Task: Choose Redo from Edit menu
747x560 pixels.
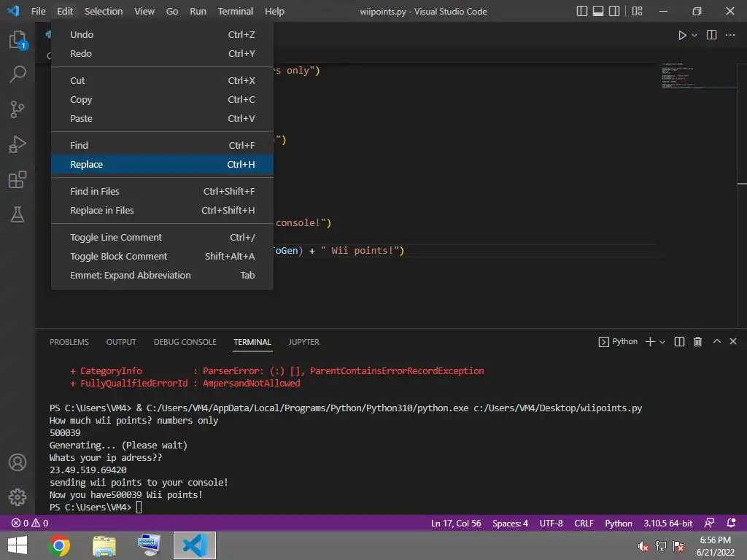Action: pyautogui.click(x=162, y=53)
